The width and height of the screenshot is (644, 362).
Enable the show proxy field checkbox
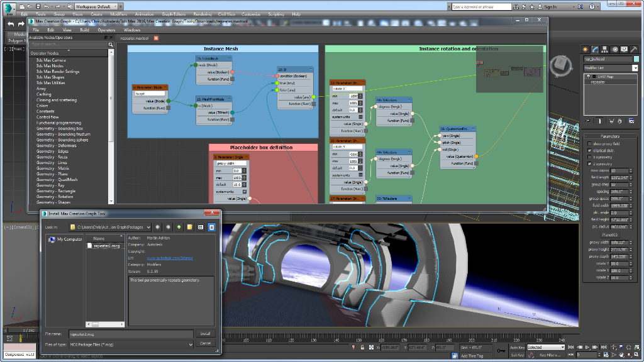[x=589, y=144]
